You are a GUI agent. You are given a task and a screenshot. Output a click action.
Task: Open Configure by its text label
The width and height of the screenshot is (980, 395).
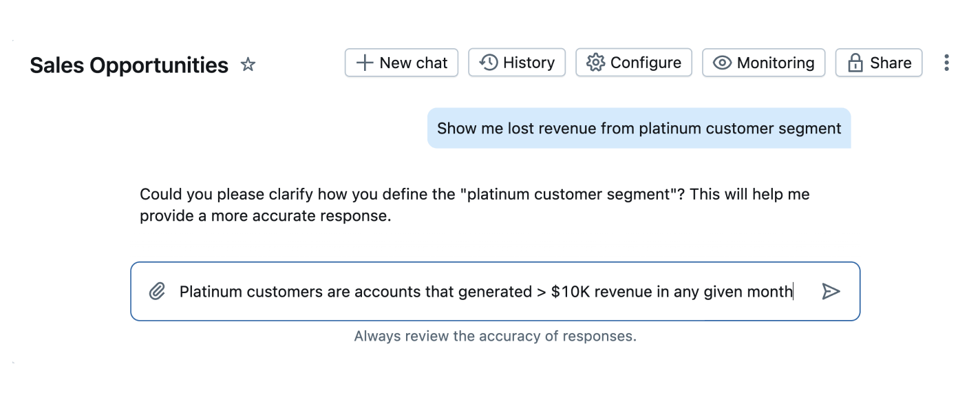(x=646, y=63)
